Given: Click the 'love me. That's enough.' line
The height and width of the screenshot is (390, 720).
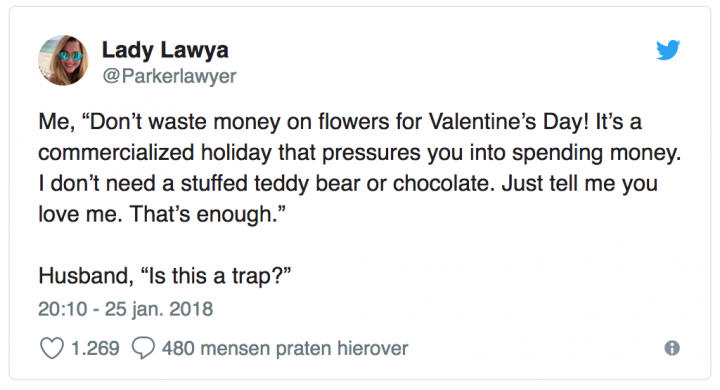Looking at the screenshot, I should 162,214.
